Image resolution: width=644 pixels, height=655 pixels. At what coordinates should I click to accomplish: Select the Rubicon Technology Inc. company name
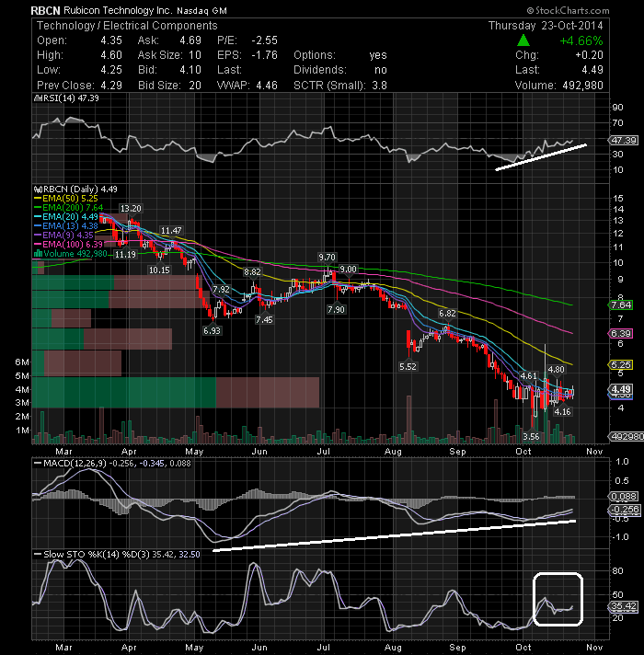[x=118, y=11]
